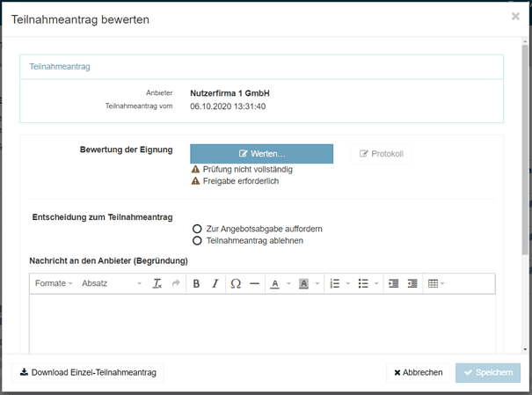Apply bullet list formatting
The width and height of the screenshot is (532, 395).
click(363, 284)
